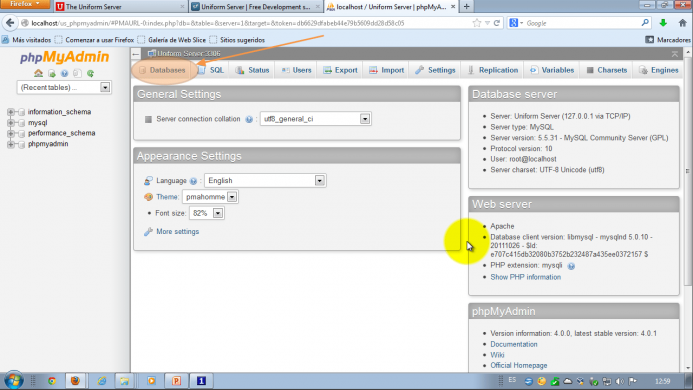
Task: Click the Firefox icon in the Windows taskbar
Action: coord(75,381)
